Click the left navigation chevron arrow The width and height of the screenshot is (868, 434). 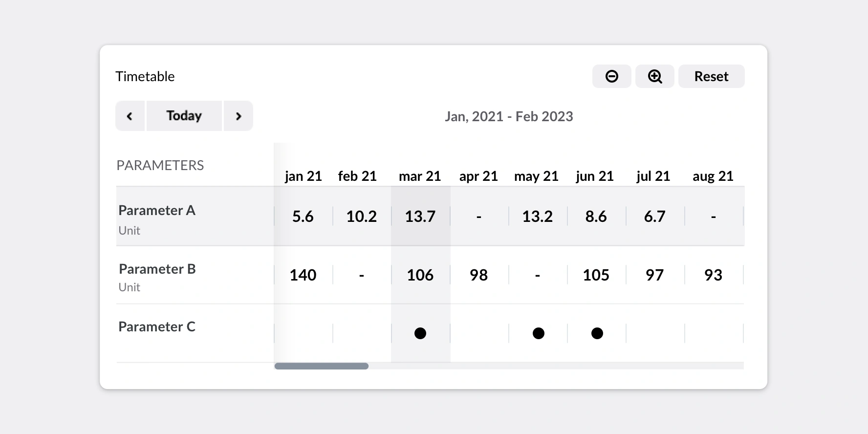(x=130, y=116)
